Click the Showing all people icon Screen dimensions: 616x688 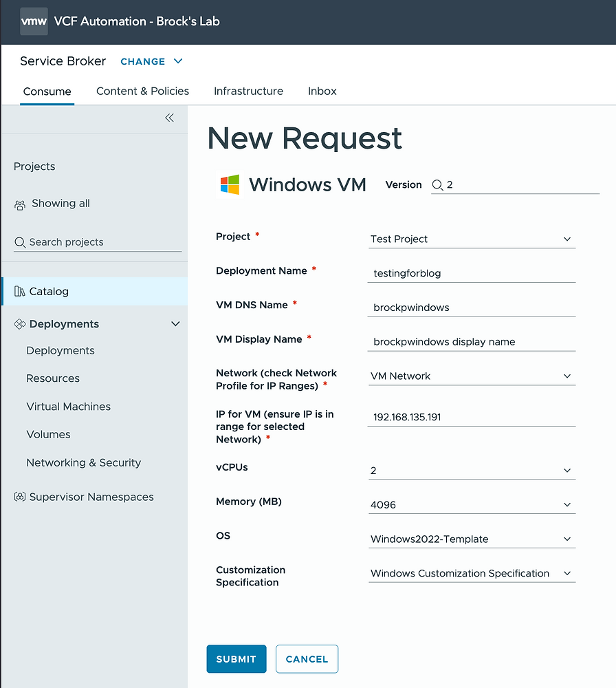20,205
